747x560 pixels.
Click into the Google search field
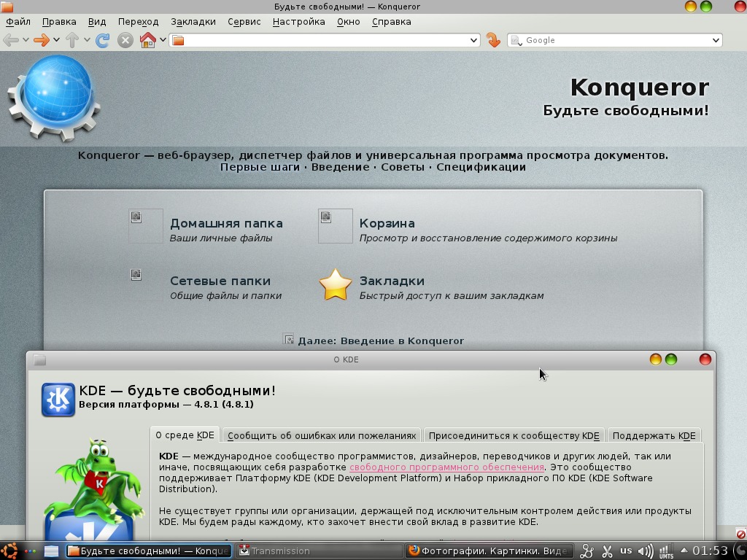(614, 41)
